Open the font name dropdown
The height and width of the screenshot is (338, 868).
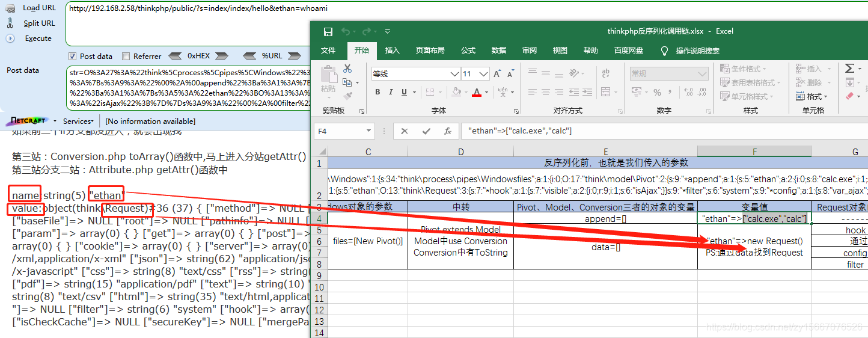click(455, 74)
